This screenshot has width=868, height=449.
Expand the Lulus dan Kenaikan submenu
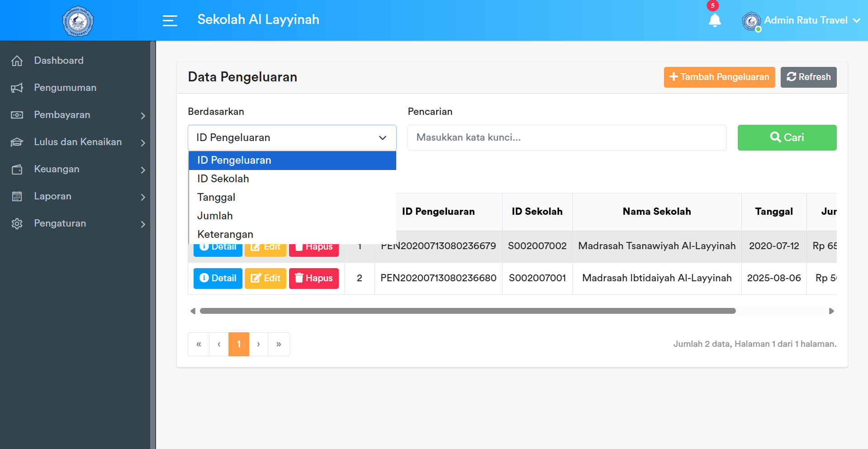[143, 143]
